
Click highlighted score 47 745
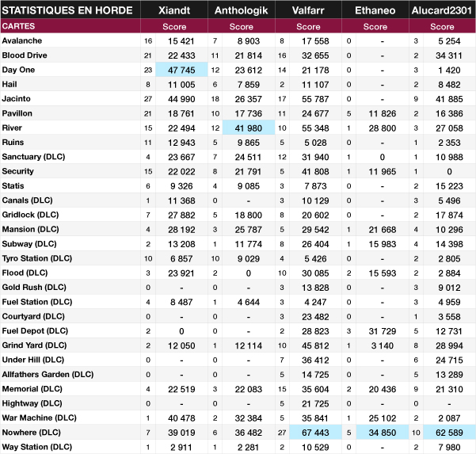[181, 70]
